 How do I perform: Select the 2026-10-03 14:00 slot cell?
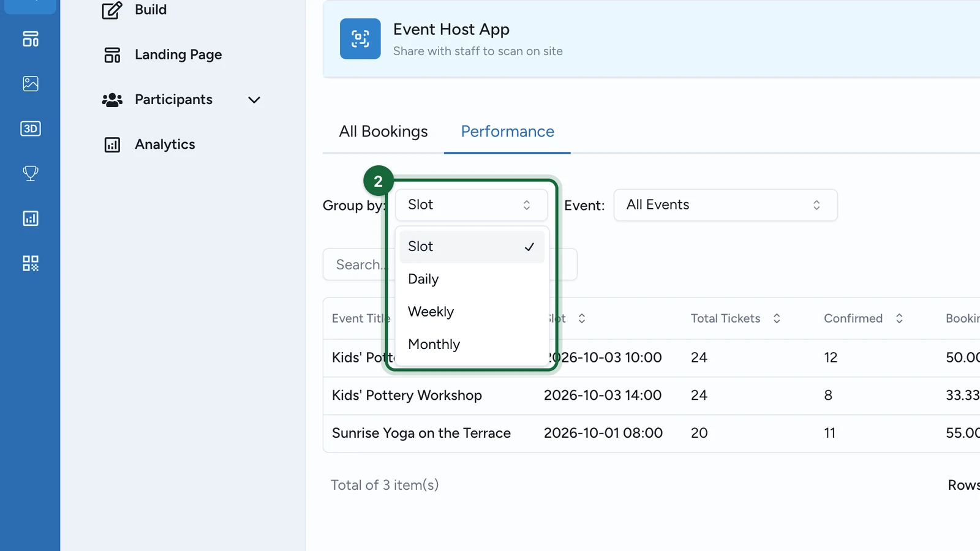(603, 395)
